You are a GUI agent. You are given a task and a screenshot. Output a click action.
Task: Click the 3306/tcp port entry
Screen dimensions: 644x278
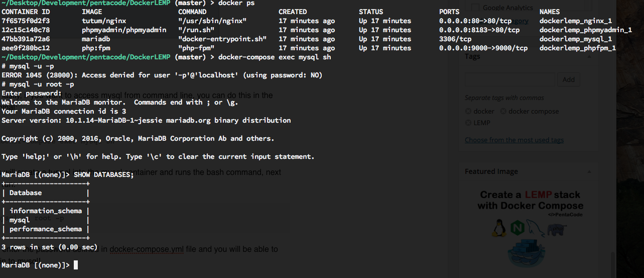pos(455,39)
